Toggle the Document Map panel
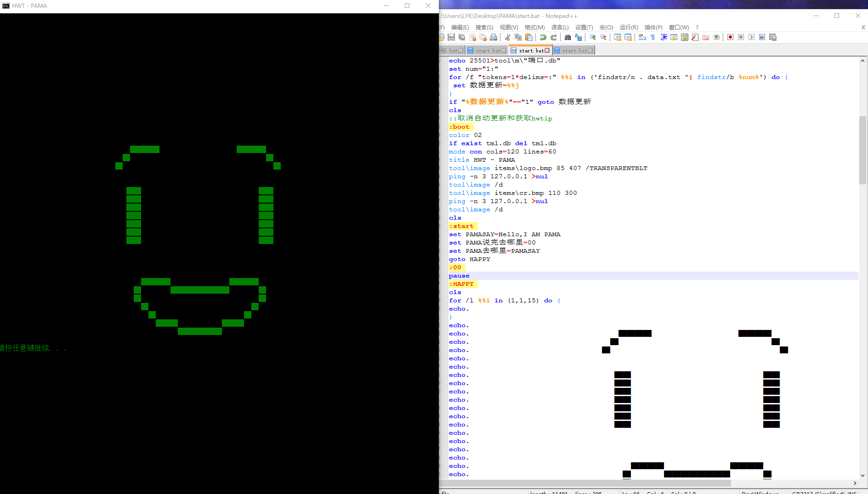This screenshot has height=494, width=868. (685, 37)
